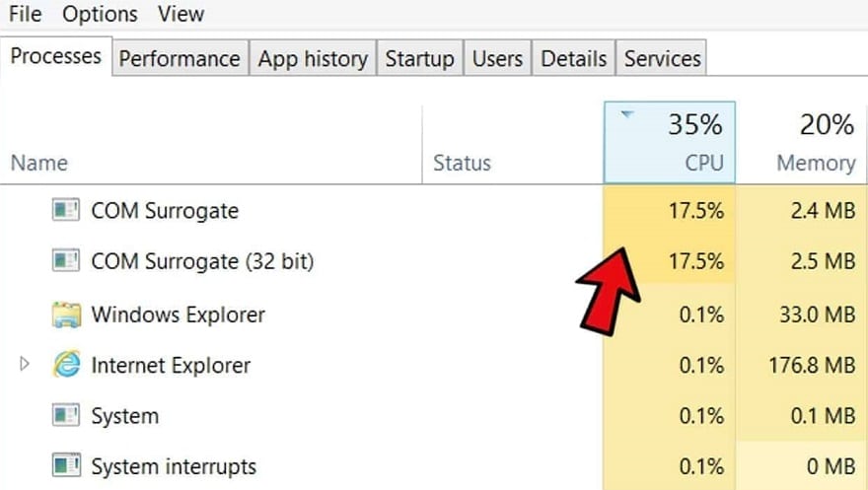Click COM Surrogate (32 bit) 17.5% CPU value
This screenshot has height=490, width=868.
point(695,261)
